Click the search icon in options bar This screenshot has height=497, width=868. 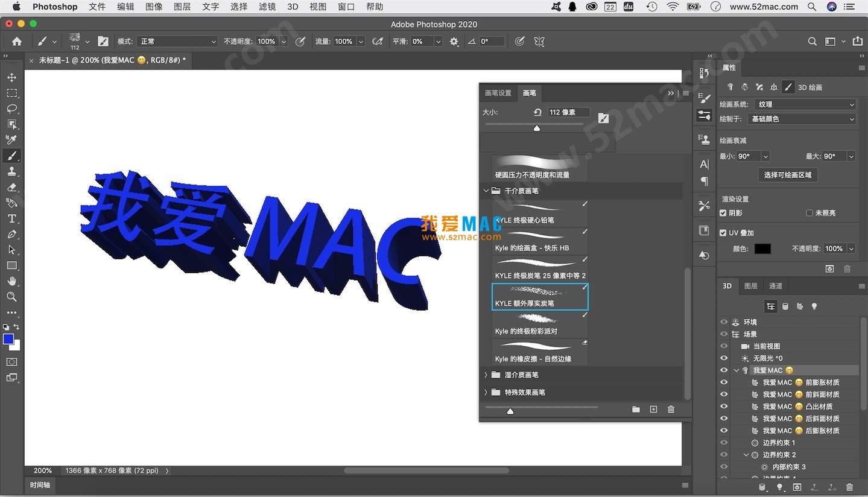(813, 42)
